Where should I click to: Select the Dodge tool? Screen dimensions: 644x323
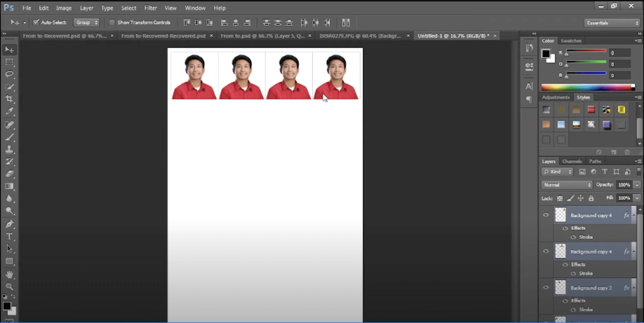pos(9,211)
